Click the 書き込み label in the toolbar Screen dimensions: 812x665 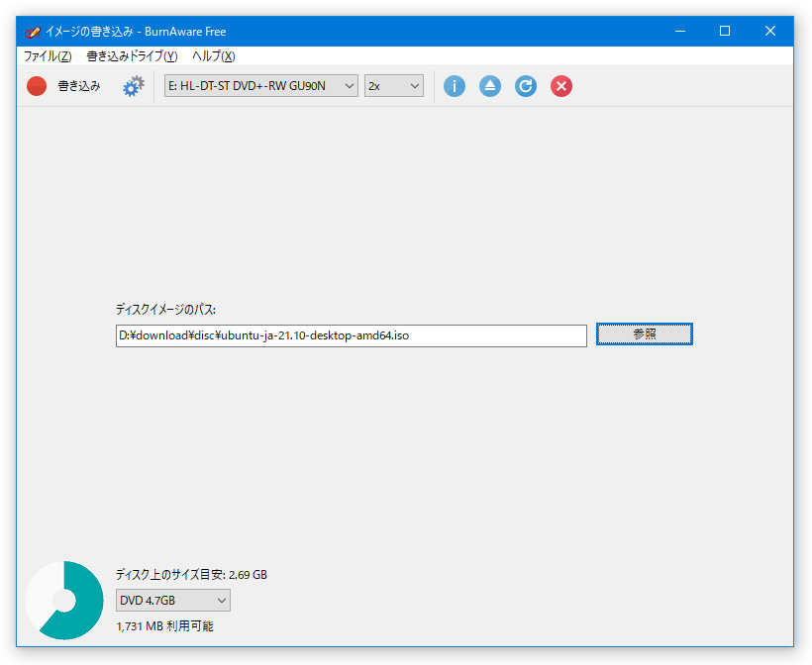(x=78, y=86)
